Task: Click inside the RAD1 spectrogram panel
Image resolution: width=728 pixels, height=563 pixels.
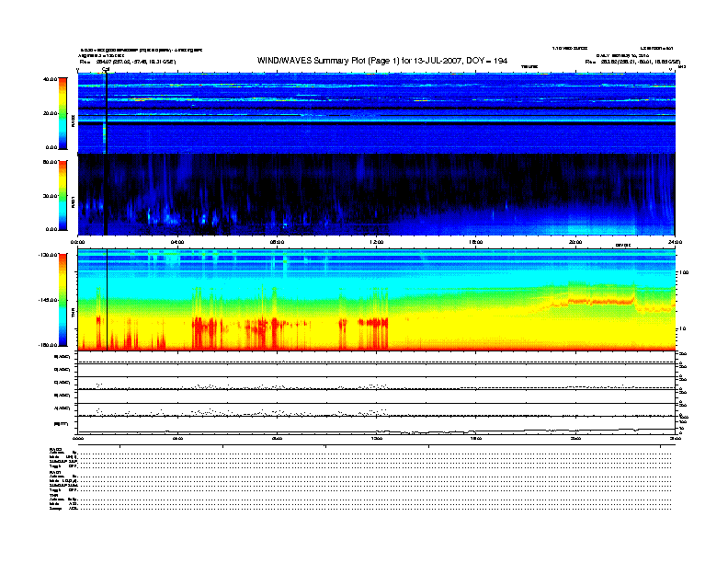Action: point(377,195)
